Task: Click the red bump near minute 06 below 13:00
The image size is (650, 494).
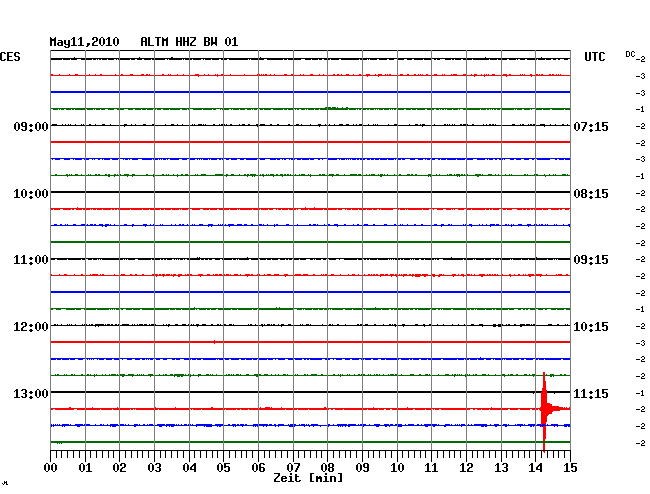Action: coord(268,408)
